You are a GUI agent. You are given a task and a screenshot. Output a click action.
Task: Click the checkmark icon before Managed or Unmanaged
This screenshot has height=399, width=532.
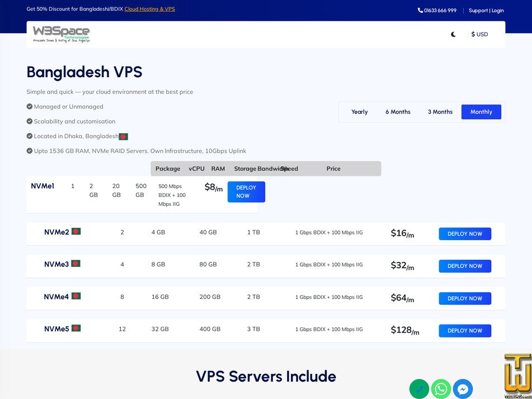click(30, 106)
